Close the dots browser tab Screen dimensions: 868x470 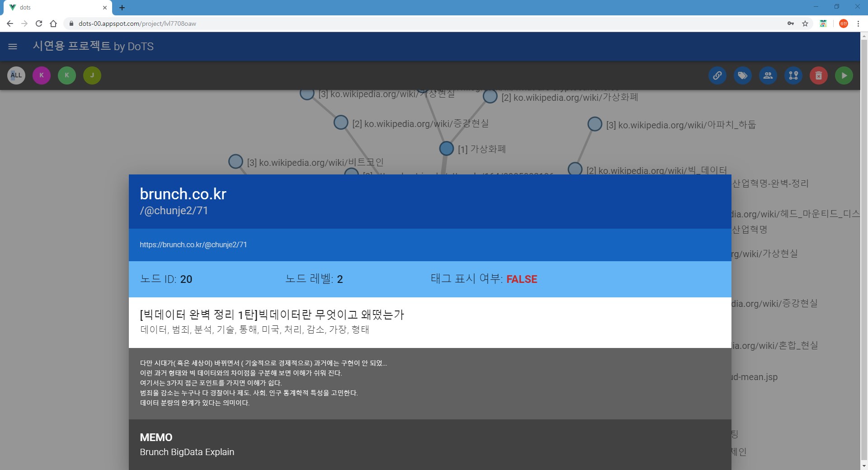point(105,8)
